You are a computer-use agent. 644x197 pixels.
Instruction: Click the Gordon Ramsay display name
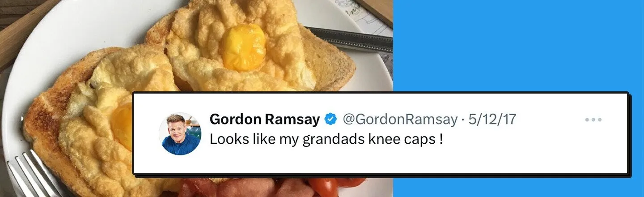coord(265,119)
